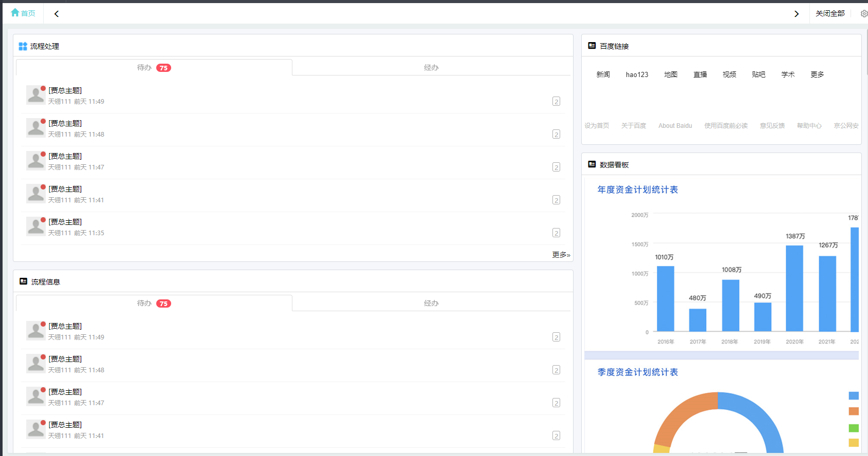868x456 pixels.
Task: Toggle the orange legend swatch of the quarterly chart
Action: 854,411
